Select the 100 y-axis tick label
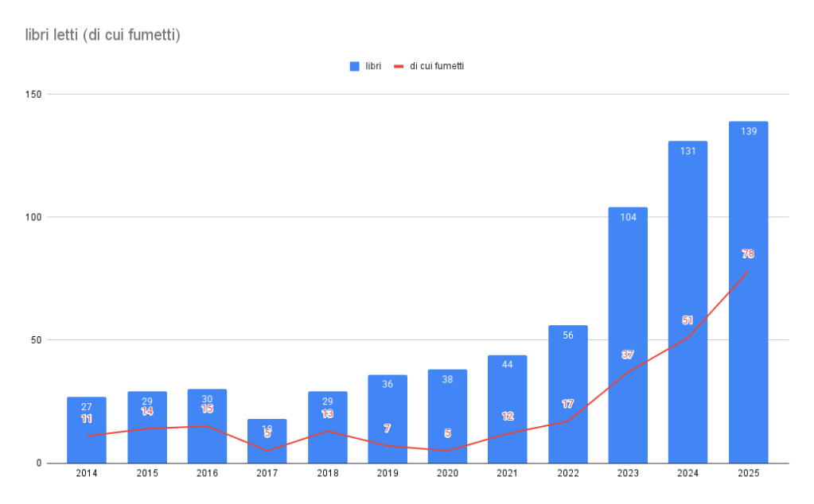This screenshot has width=814, height=504. [33, 217]
